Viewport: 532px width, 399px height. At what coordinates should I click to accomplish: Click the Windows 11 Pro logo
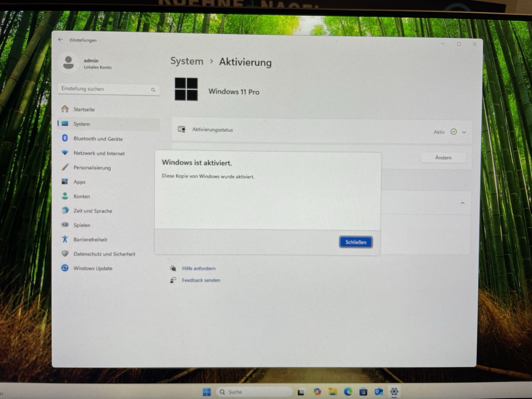(x=186, y=89)
